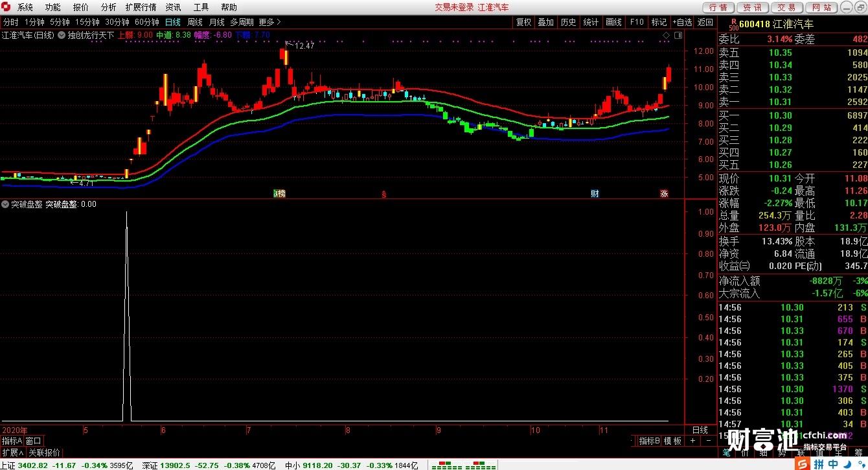Switch to 月线 period
This screenshot has height=470, width=868.
[x=216, y=22]
